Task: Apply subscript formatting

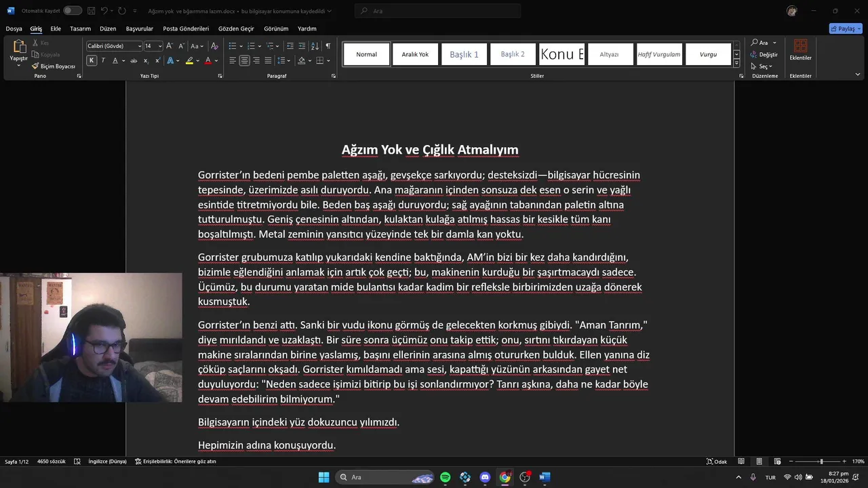Action: pyautogui.click(x=146, y=60)
